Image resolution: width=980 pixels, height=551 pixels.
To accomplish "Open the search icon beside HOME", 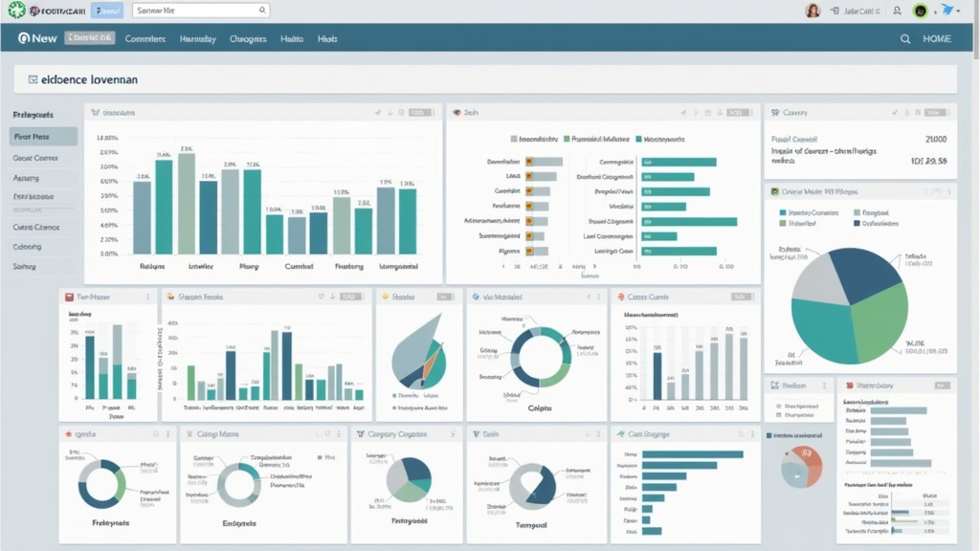I will (905, 39).
